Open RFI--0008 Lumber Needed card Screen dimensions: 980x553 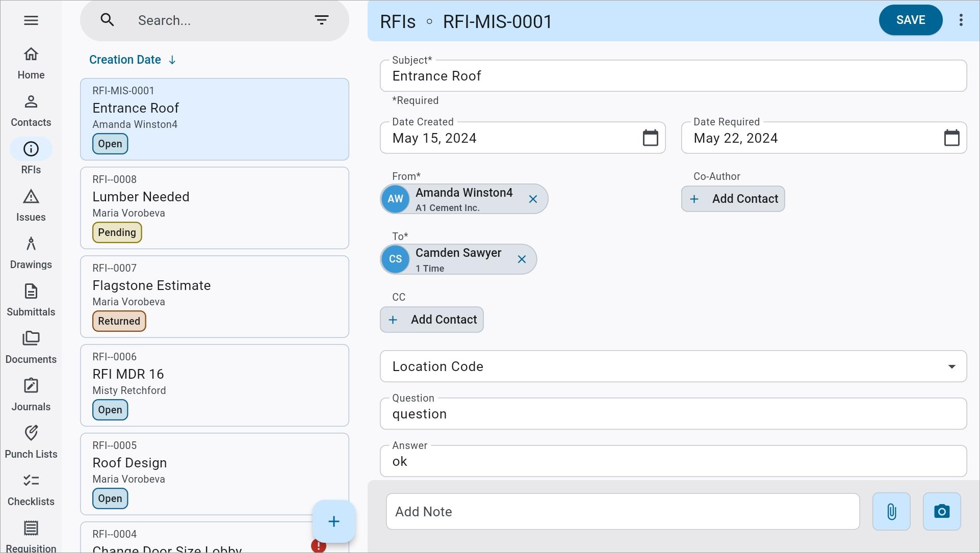215,208
